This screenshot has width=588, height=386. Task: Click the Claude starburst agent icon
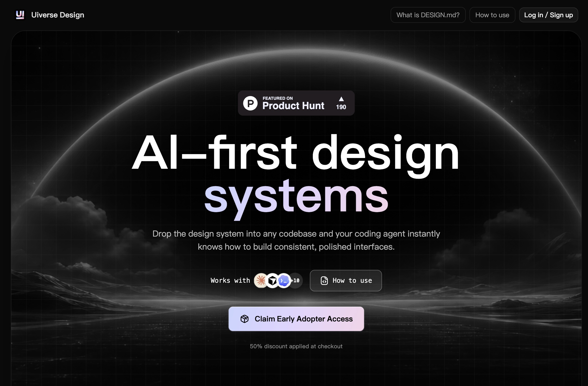click(x=261, y=281)
